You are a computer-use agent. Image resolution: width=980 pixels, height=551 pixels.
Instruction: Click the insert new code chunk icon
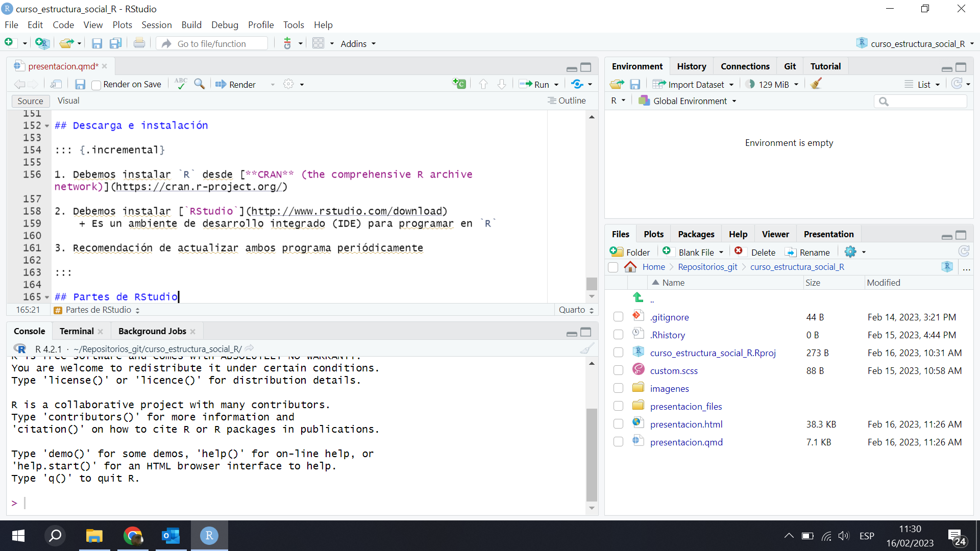459,84
